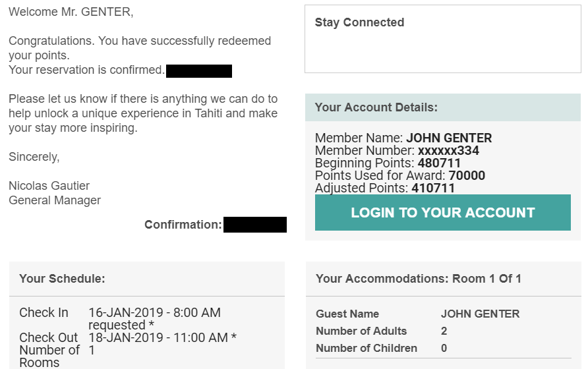Click the redacted box beside Confirmation label

pyautogui.click(x=254, y=225)
